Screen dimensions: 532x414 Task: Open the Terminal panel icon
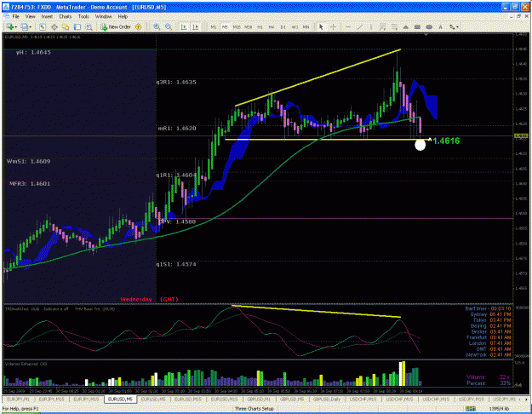(77, 26)
